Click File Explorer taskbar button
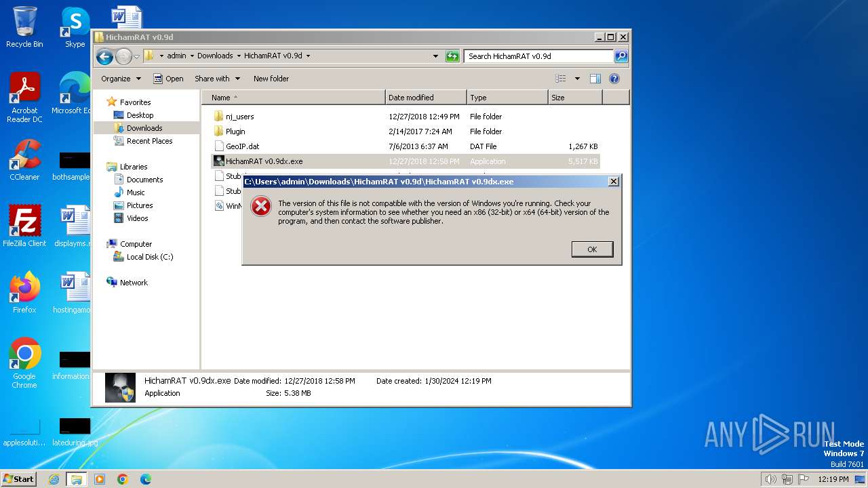 [x=77, y=479]
